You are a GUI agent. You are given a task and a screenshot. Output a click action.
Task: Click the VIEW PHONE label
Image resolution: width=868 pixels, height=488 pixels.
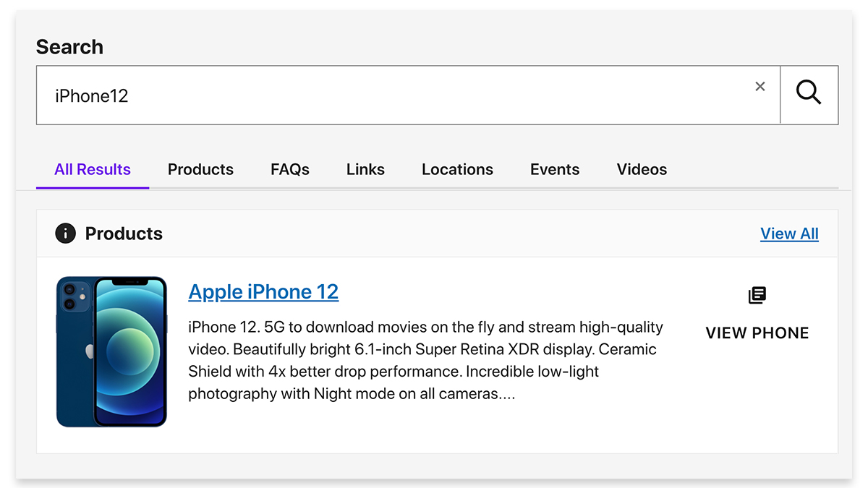pos(757,333)
